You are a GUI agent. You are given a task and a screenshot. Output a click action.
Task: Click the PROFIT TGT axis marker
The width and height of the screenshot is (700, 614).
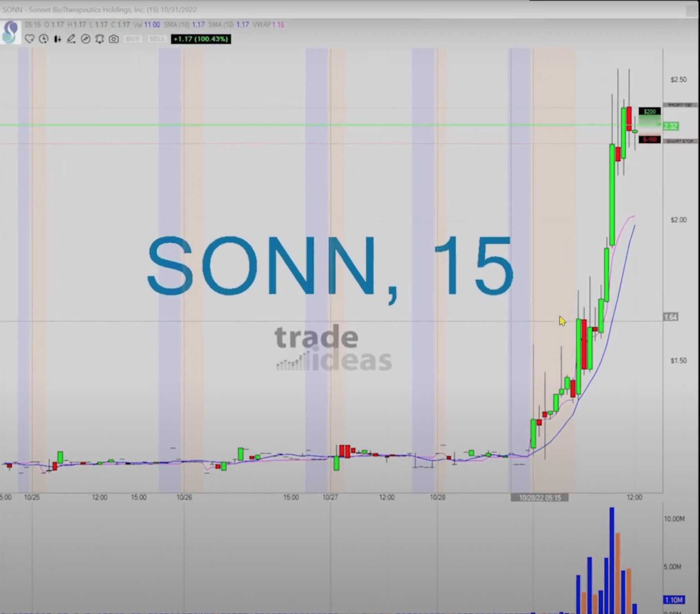(x=680, y=105)
